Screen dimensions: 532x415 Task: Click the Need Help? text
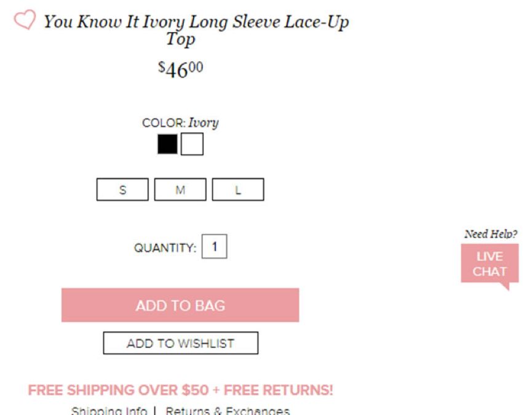pyautogui.click(x=490, y=234)
